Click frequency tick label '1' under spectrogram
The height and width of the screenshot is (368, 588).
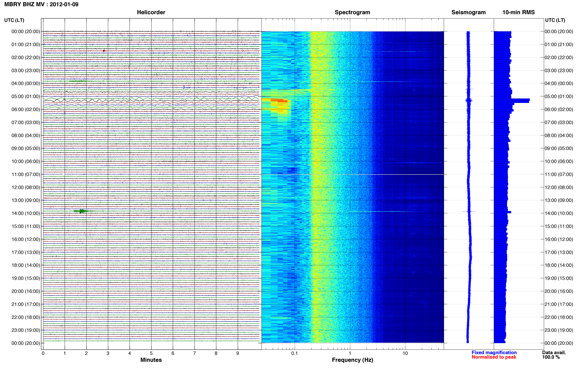tap(350, 353)
